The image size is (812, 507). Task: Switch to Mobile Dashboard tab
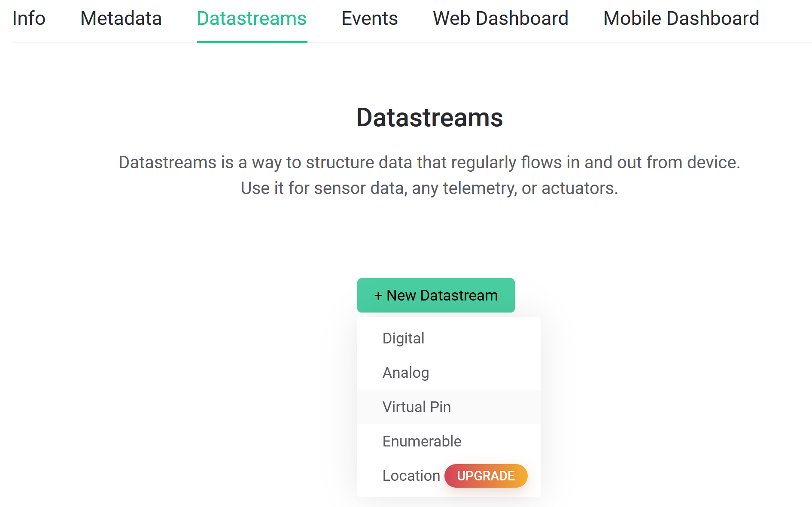[x=681, y=18]
